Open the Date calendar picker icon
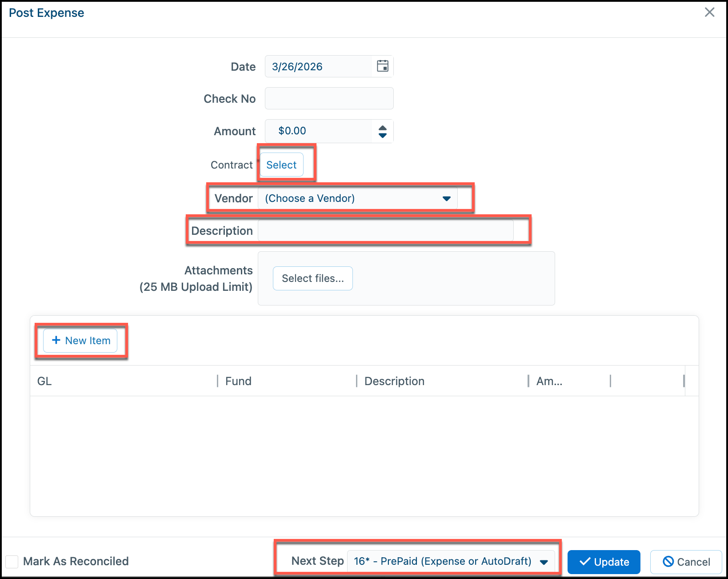Image resolution: width=728 pixels, height=579 pixels. [383, 66]
